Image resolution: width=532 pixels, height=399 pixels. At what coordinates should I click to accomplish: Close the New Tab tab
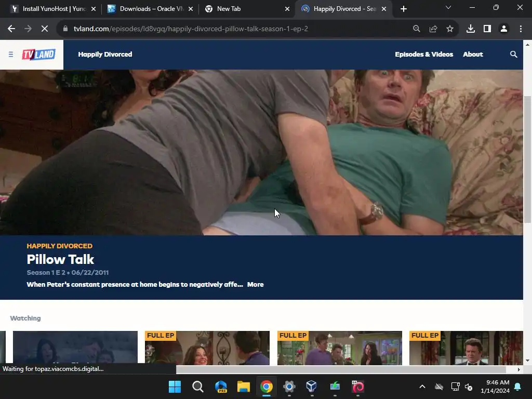[x=287, y=9]
